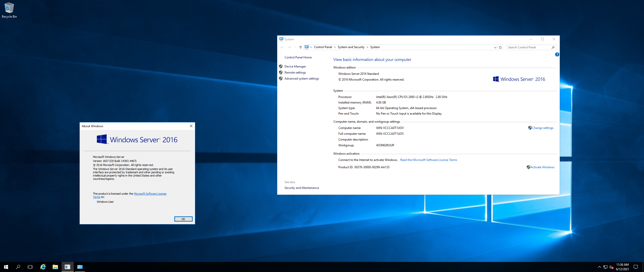Click shield icon beside Advanced system settings
The width and height of the screenshot is (644, 272).
[281, 79]
